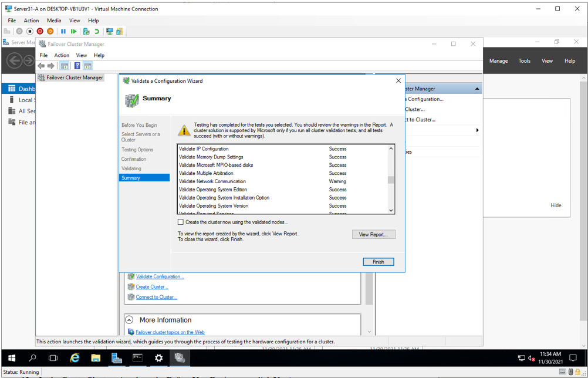Click Back arrow in Failover Cluster Manager toolbar
This screenshot has height=378, width=588.
tap(41, 66)
